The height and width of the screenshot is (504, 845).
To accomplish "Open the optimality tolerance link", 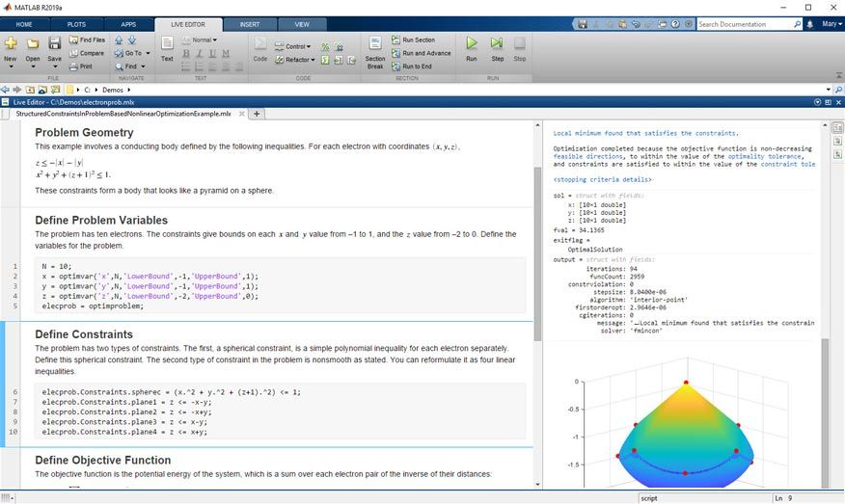I will pos(764,156).
